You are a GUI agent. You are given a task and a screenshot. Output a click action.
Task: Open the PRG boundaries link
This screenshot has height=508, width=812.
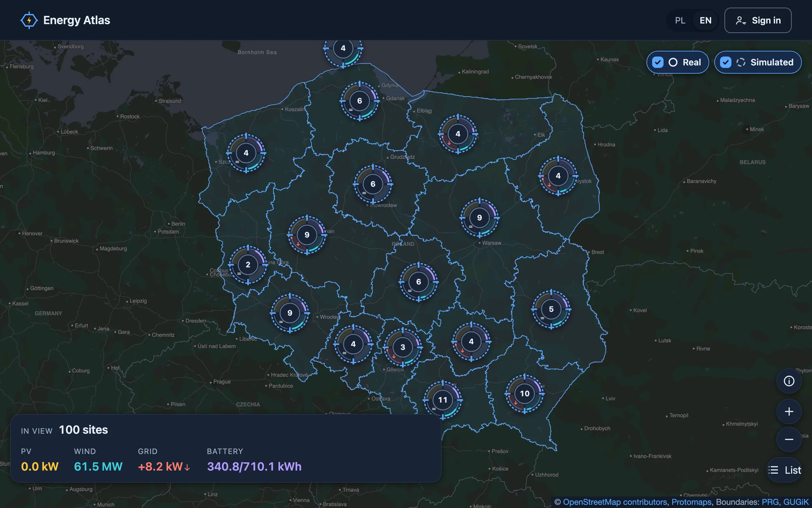pos(770,502)
